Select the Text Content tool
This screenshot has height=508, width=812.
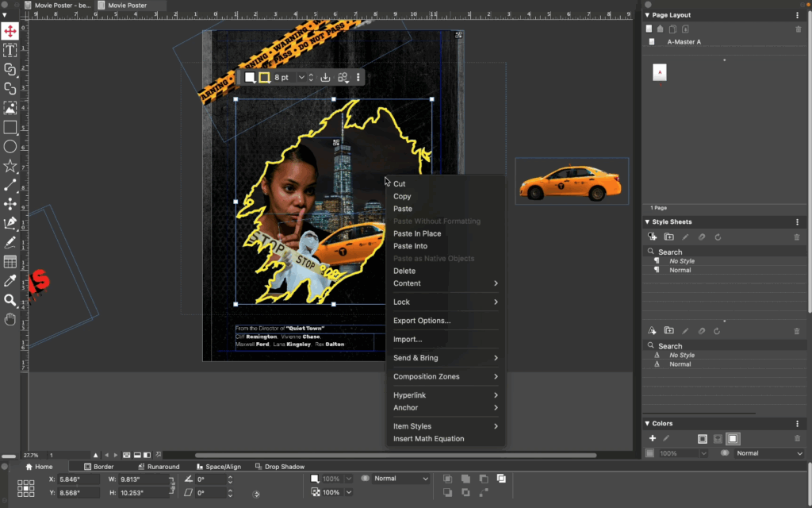tap(10, 50)
